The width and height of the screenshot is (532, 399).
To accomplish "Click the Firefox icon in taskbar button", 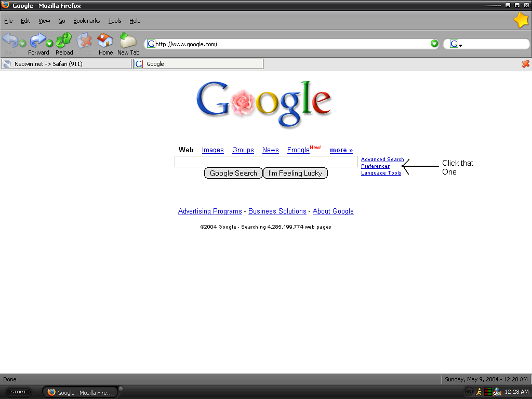I will [x=51, y=392].
